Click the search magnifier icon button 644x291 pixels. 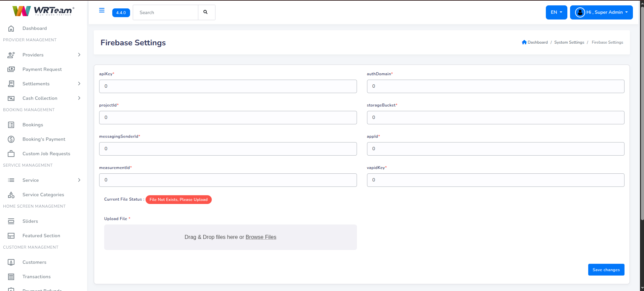(206, 12)
